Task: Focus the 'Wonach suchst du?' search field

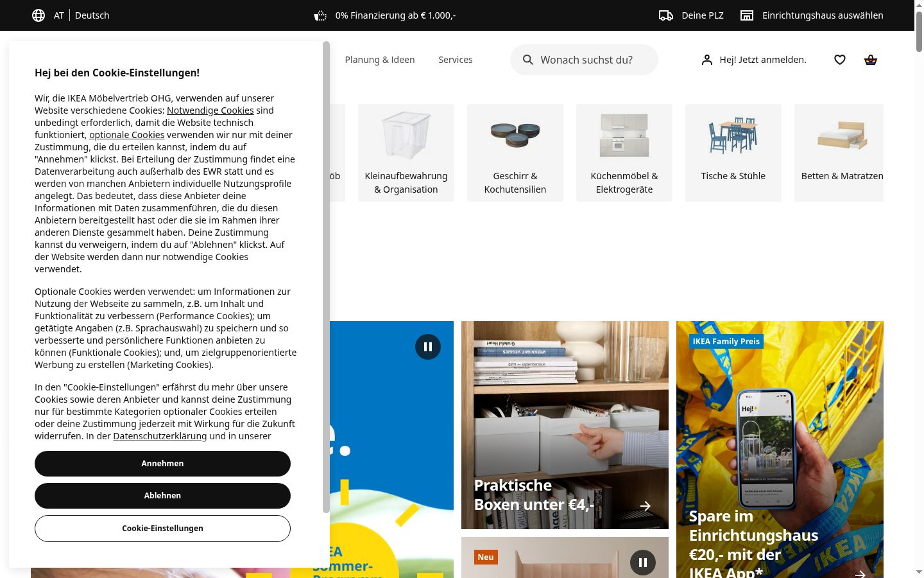Action: pos(584,60)
